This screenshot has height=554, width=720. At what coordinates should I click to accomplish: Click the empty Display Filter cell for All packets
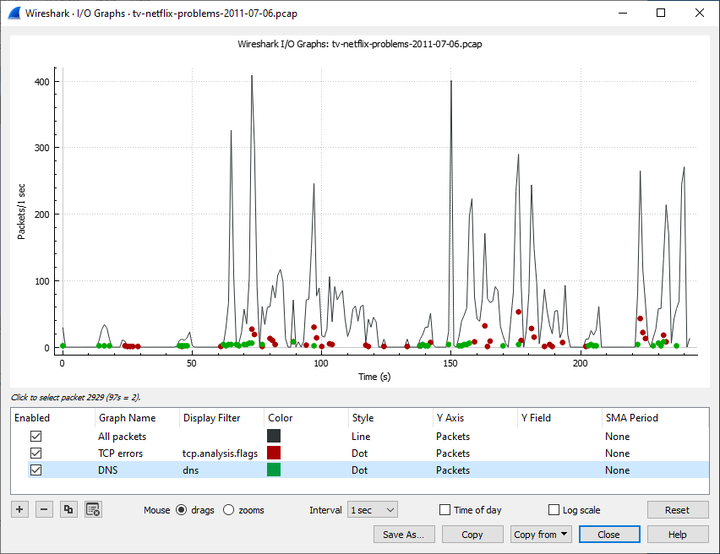point(221,436)
